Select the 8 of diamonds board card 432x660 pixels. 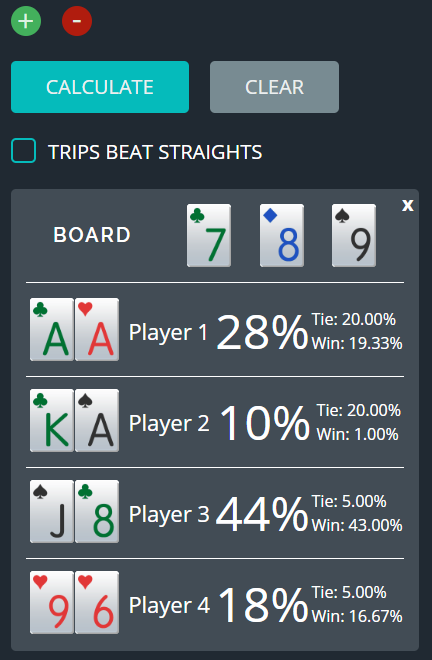(282, 235)
